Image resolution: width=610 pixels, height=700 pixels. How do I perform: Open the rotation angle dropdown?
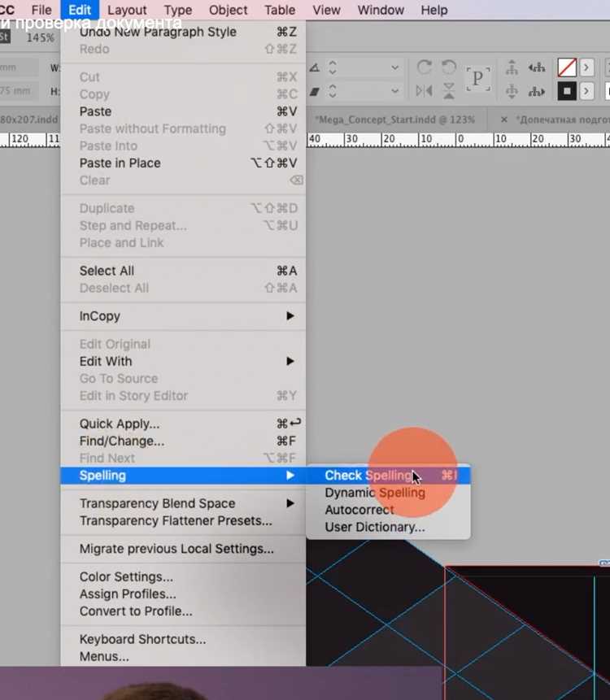pos(394,67)
